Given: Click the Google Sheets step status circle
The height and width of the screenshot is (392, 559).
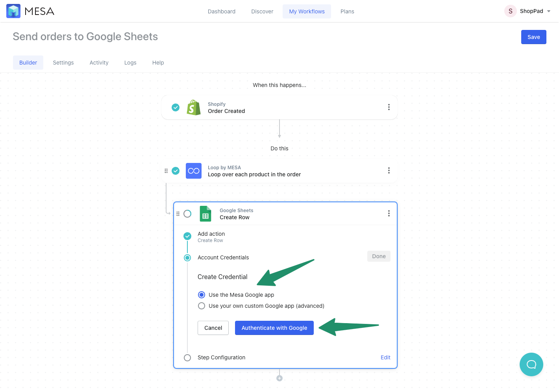Looking at the screenshot, I should point(187,214).
